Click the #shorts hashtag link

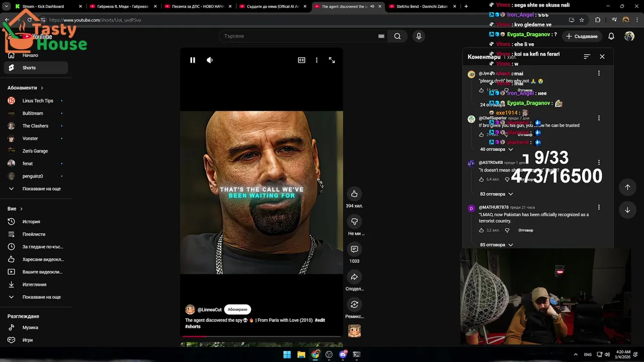click(193, 327)
